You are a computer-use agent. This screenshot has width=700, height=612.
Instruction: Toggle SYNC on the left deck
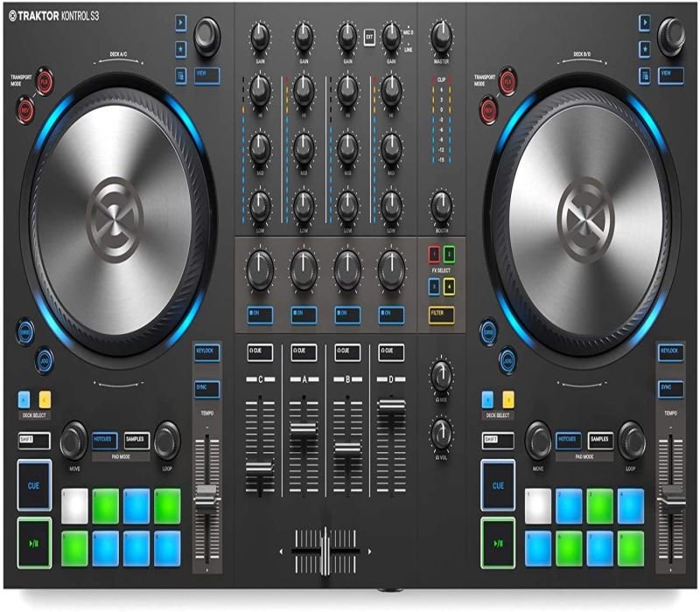pos(207,389)
